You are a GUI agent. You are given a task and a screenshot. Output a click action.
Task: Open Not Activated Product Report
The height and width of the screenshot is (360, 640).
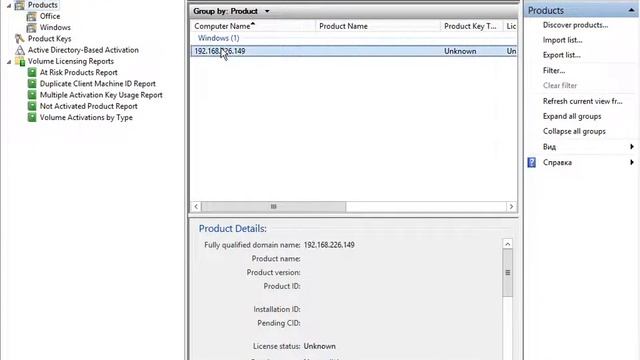click(89, 106)
